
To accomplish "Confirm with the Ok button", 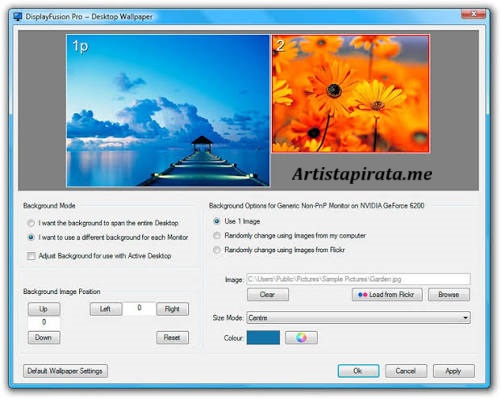I will tap(358, 371).
